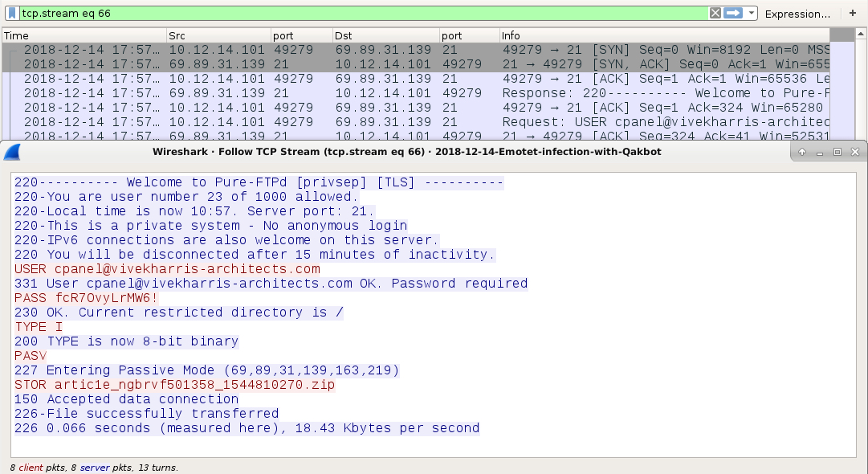Clear the tcp.stream display filter

715,14
